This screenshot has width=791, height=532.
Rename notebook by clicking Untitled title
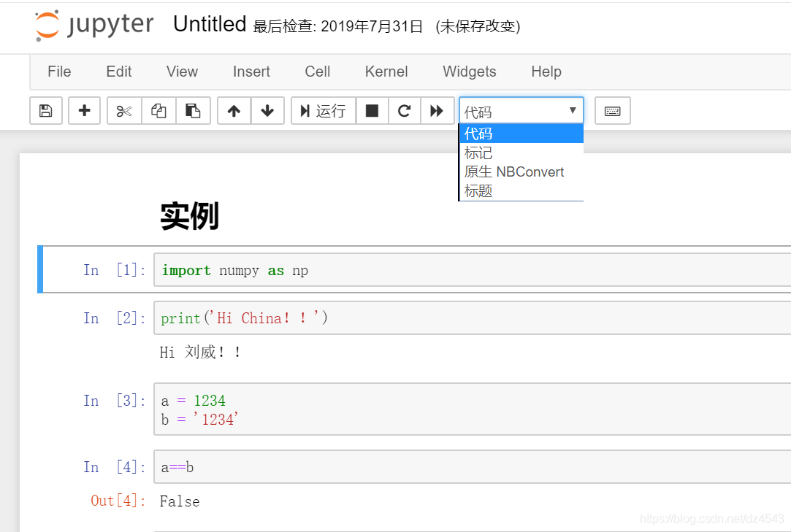210,24
